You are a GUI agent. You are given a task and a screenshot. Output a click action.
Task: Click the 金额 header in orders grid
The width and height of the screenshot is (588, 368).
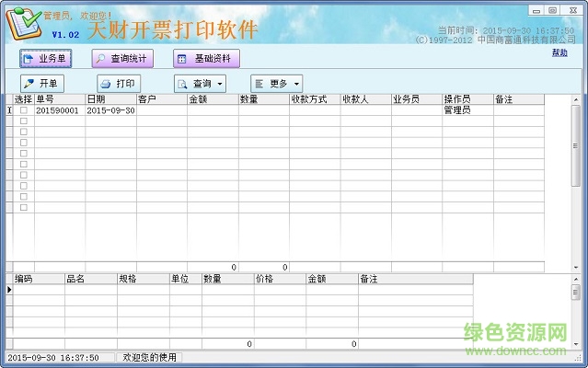tap(213, 99)
